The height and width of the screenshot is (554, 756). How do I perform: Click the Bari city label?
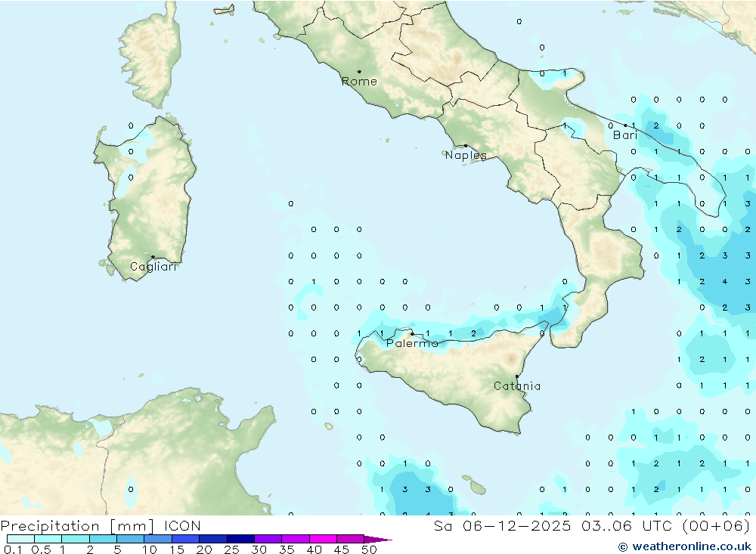625,135
